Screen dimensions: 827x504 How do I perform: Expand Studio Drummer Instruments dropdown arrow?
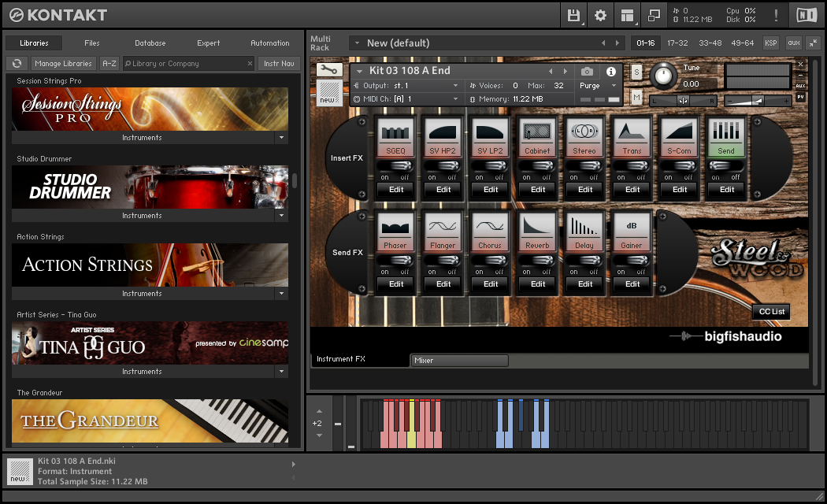tap(281, 216)
